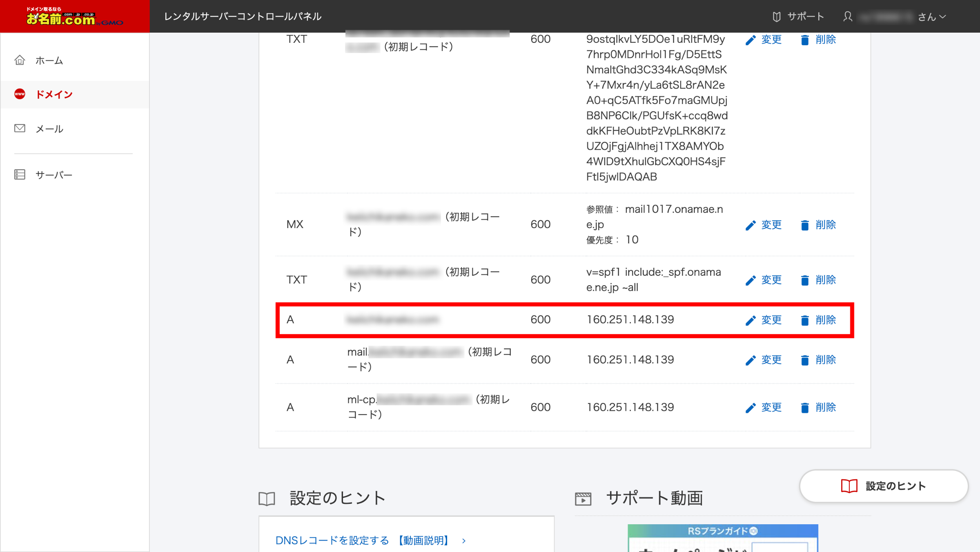Click 削除 for the ml-cp A record
980x552 pixels.
[x=825, y=407]
